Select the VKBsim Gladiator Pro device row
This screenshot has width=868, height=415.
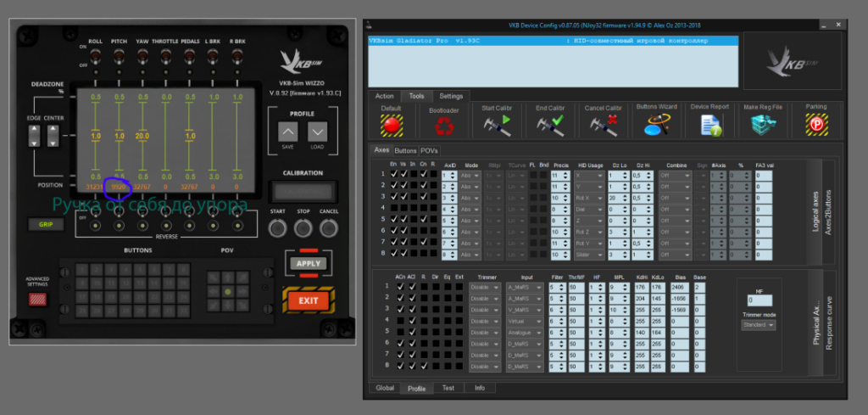pos(553,41)
